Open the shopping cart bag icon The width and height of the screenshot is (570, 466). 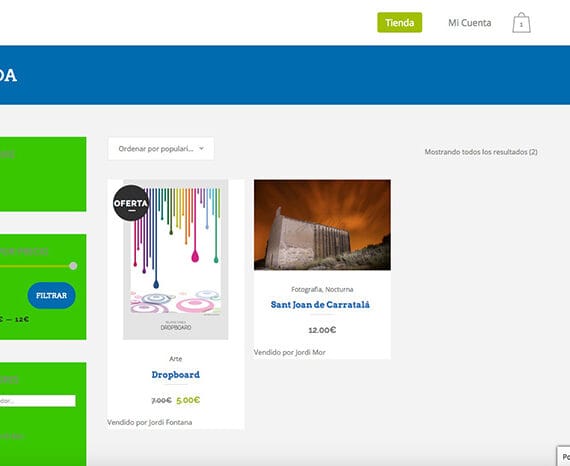pos(521,23)
